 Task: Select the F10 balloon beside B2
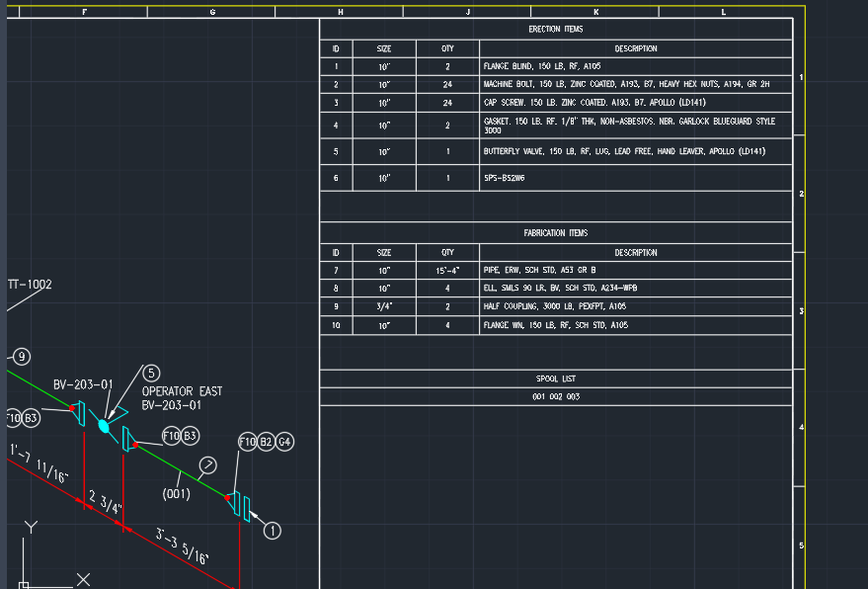click(248, 442)
